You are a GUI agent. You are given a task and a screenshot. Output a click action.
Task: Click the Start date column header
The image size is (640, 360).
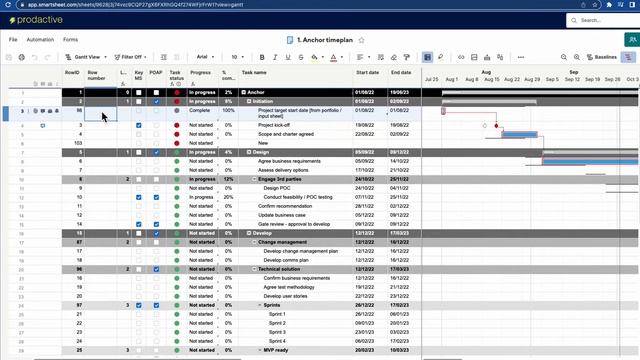tap(367, 73)
